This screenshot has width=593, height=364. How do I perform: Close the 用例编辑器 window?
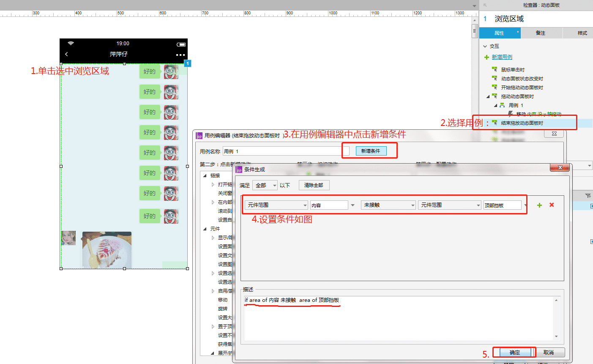point(554,134)
